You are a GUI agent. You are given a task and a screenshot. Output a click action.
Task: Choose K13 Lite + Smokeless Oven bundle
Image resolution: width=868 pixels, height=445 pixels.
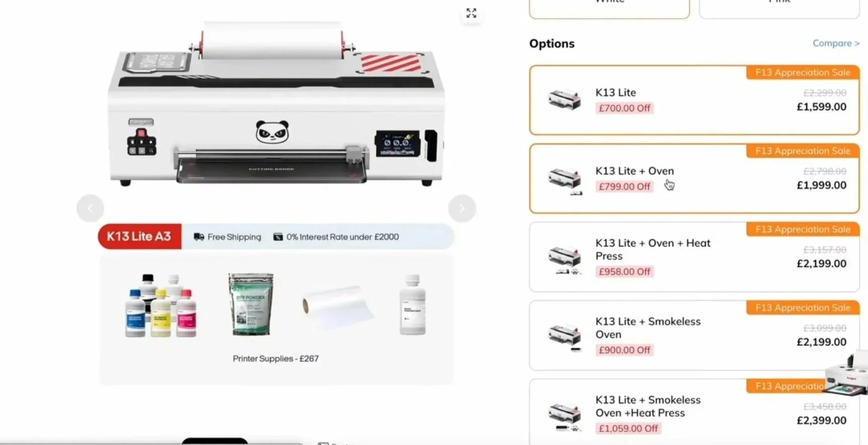pyautogui.click(x=694, y=335)
